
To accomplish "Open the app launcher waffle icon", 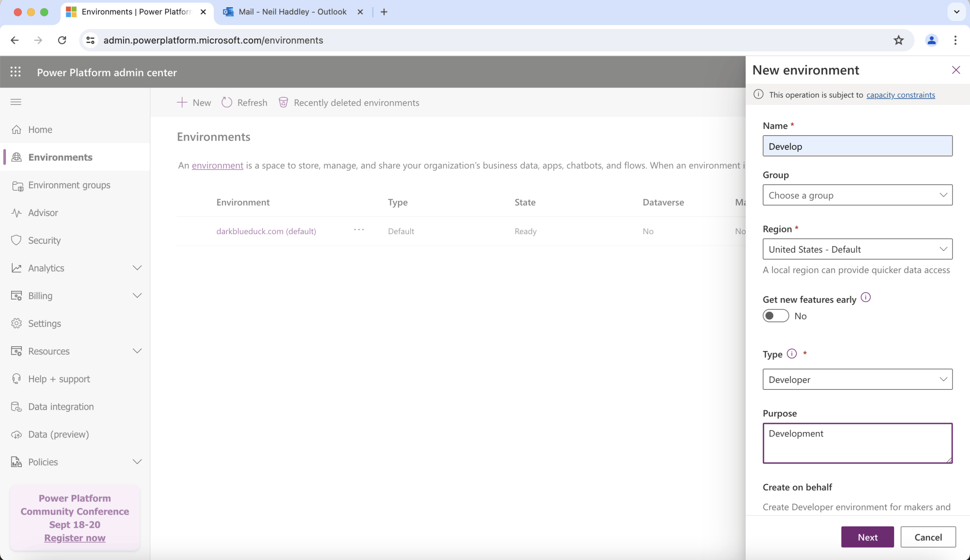I will pos(15,72).
